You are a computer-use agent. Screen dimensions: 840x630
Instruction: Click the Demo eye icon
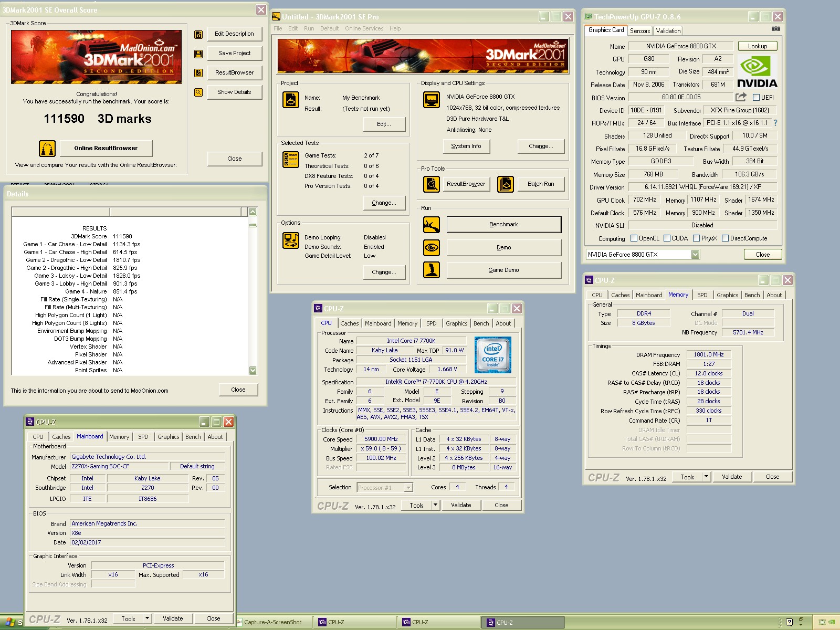[x=432, y=247]
